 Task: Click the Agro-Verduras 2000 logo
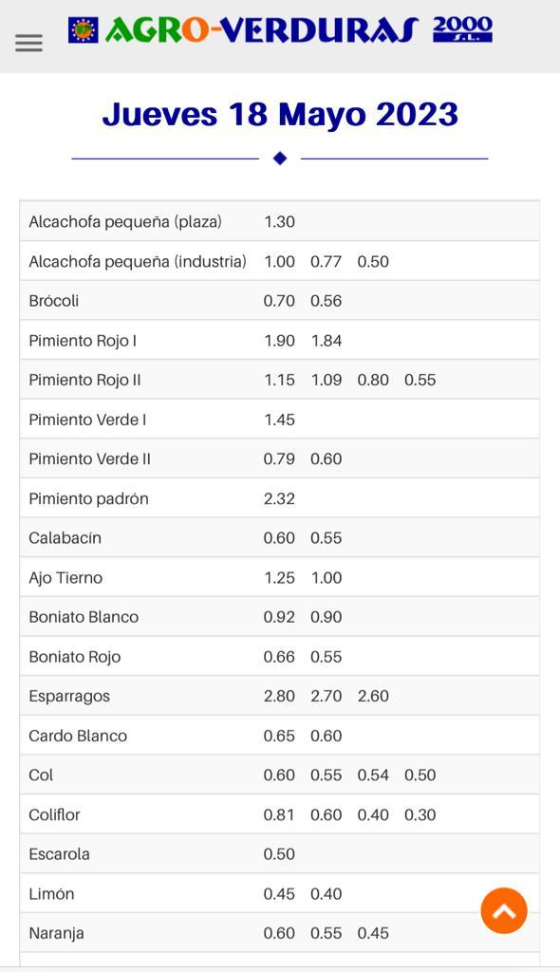pyautogui.click(x=280, y=29)
